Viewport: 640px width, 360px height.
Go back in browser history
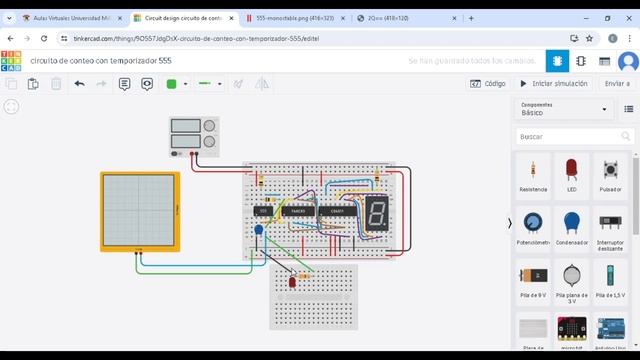[x=11, y=38]
